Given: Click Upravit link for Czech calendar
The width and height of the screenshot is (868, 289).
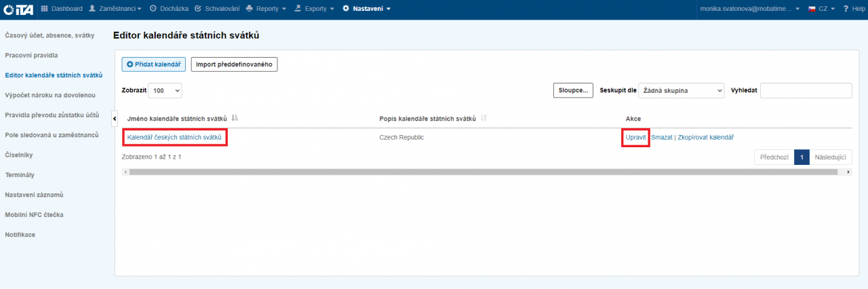Looking at the screenshot, I should coord(636,138).
